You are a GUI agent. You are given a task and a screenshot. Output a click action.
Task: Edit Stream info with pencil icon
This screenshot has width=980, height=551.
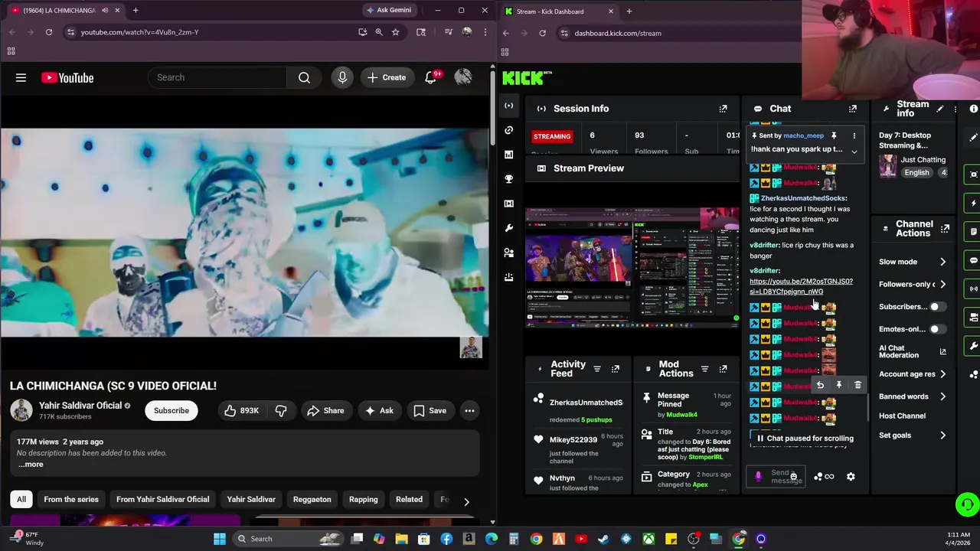(940, 109)
